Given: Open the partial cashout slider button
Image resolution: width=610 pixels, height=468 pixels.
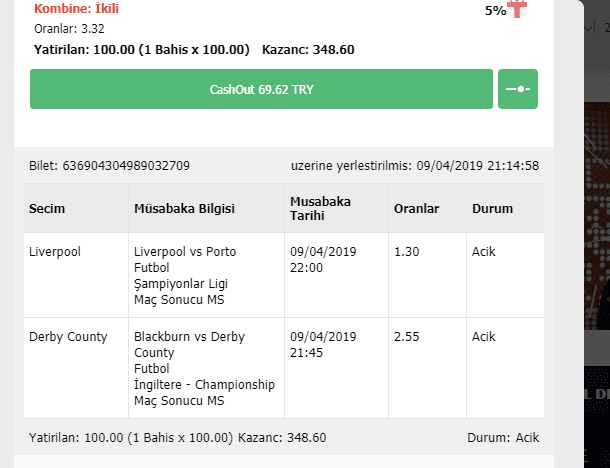Looking at the screenshot, I should click(518, 89).
